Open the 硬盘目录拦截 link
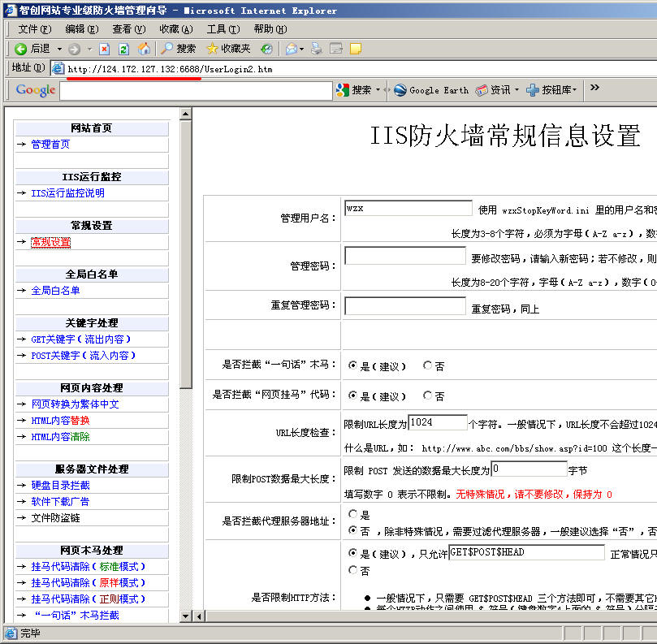The height and width of the screenshot is (644, 657). [x=60, y=486]
